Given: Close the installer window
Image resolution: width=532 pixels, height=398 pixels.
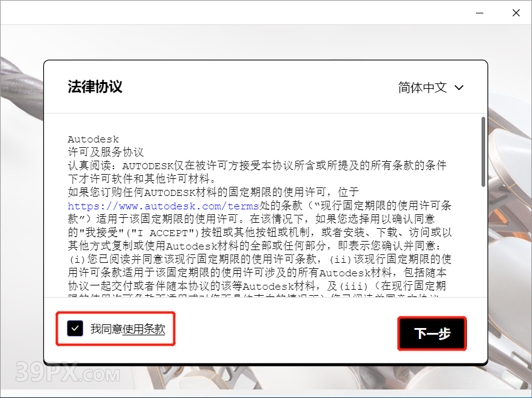Looking at the screenshot, I should click(x=516, y=13).
